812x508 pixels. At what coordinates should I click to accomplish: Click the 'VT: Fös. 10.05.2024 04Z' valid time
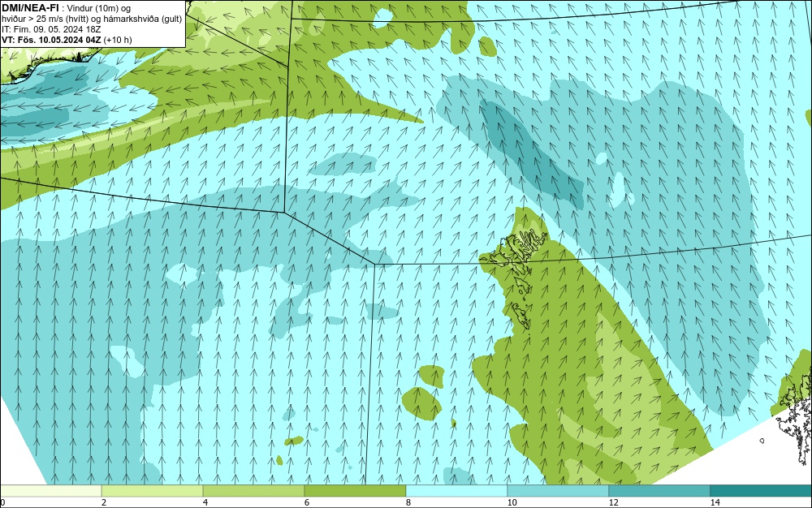tap(52, 40)
